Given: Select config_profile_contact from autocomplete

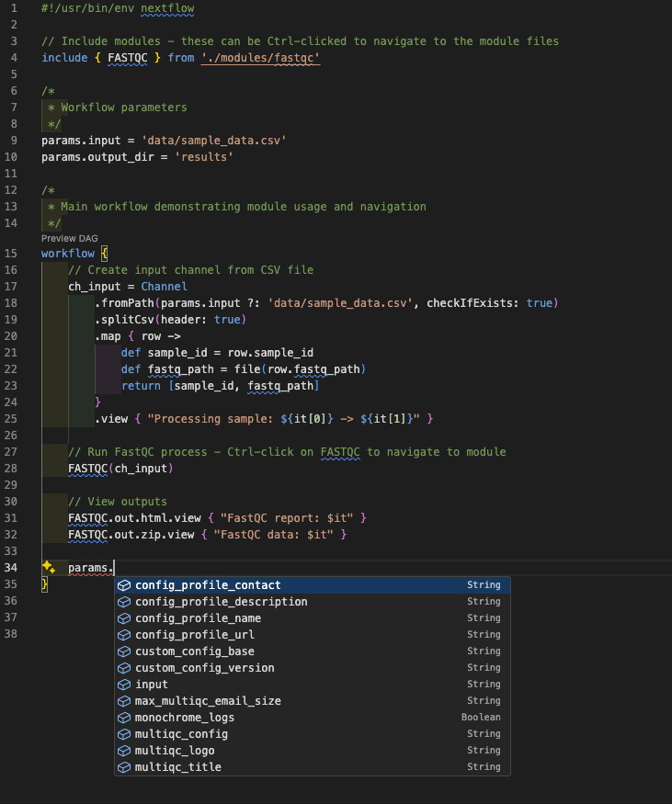Looking at the screenshot, I should [313, 585].
